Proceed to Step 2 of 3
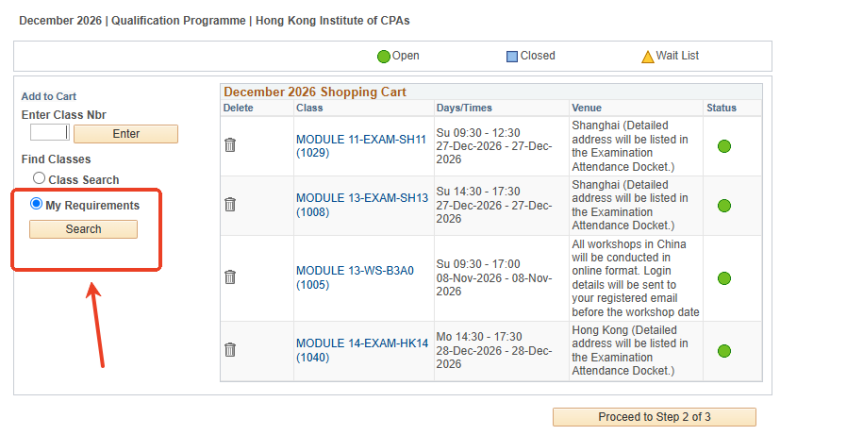 coord(654,417)
